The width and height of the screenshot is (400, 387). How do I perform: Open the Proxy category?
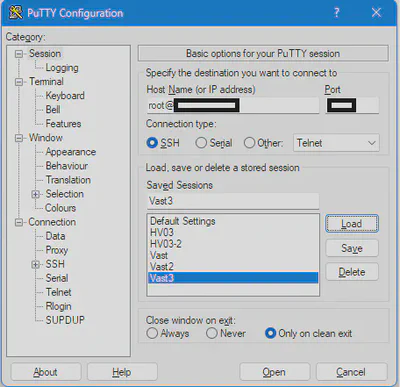click(x=57, y=250)
